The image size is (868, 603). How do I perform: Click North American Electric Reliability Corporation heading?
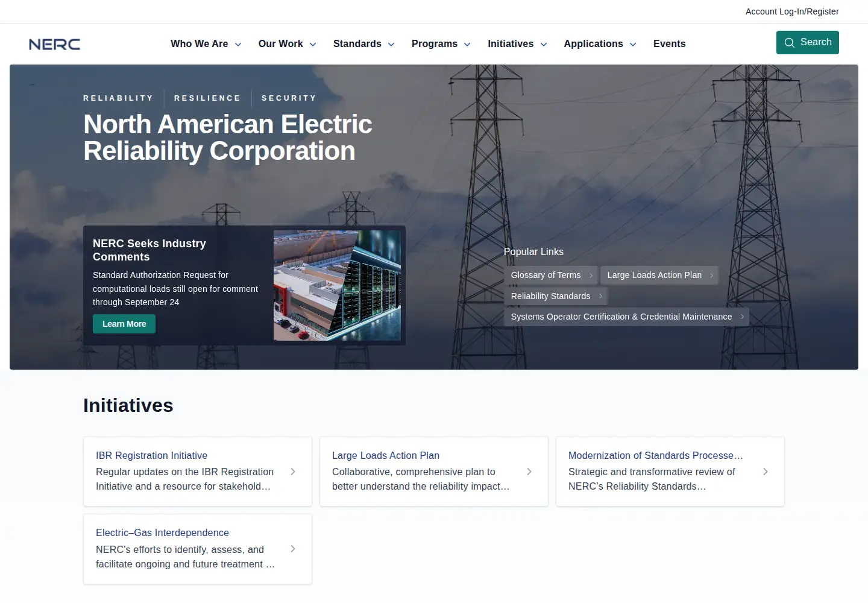coord(228,137)
